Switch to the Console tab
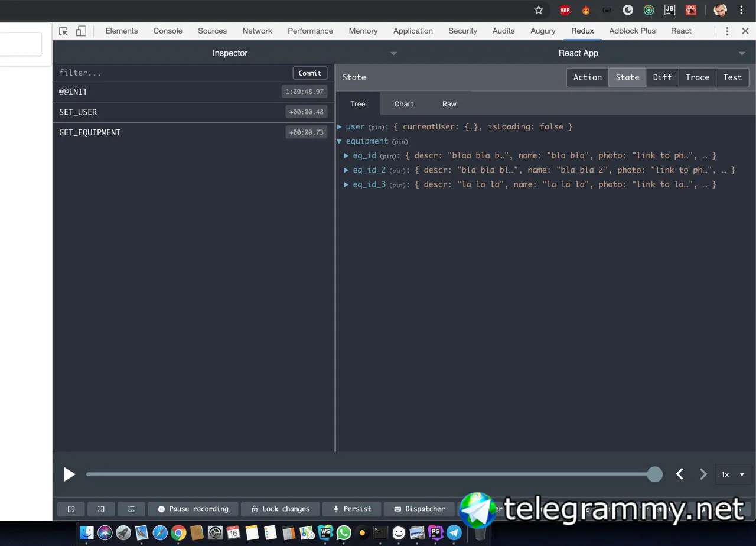 click(168, 31)
